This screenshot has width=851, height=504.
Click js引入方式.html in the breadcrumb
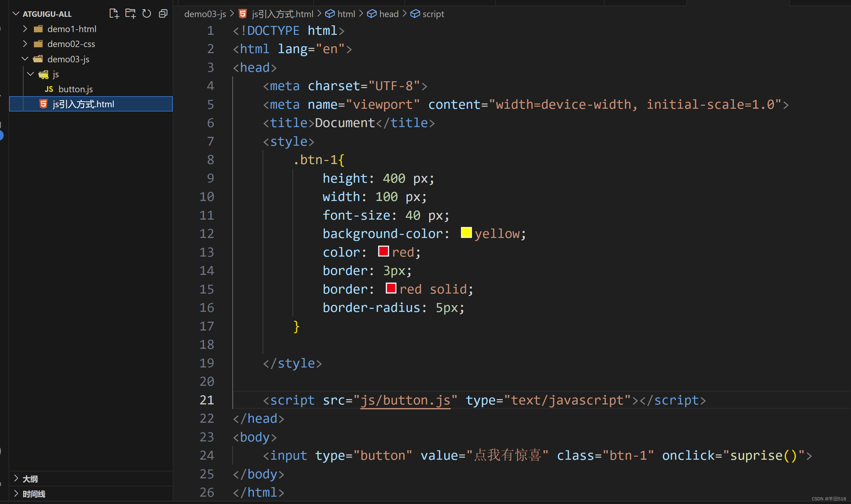[x=282, y=14]
